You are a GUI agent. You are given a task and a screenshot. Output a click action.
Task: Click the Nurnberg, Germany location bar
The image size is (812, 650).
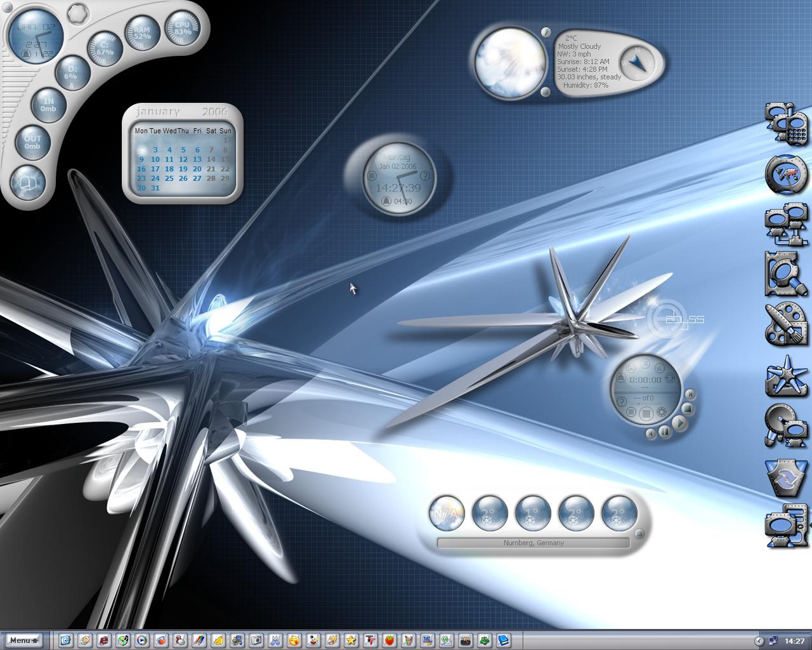[x=534, y=543]
